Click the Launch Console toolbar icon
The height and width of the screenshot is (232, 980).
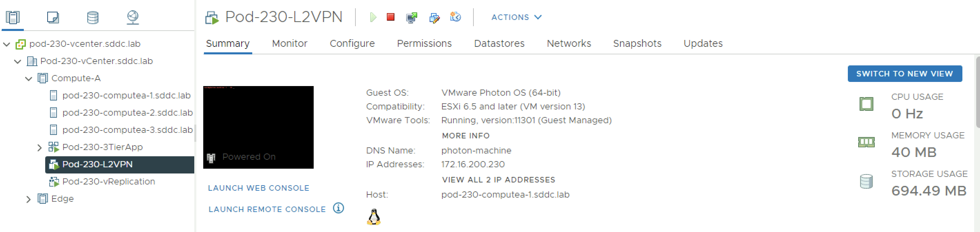click(411, 18)
